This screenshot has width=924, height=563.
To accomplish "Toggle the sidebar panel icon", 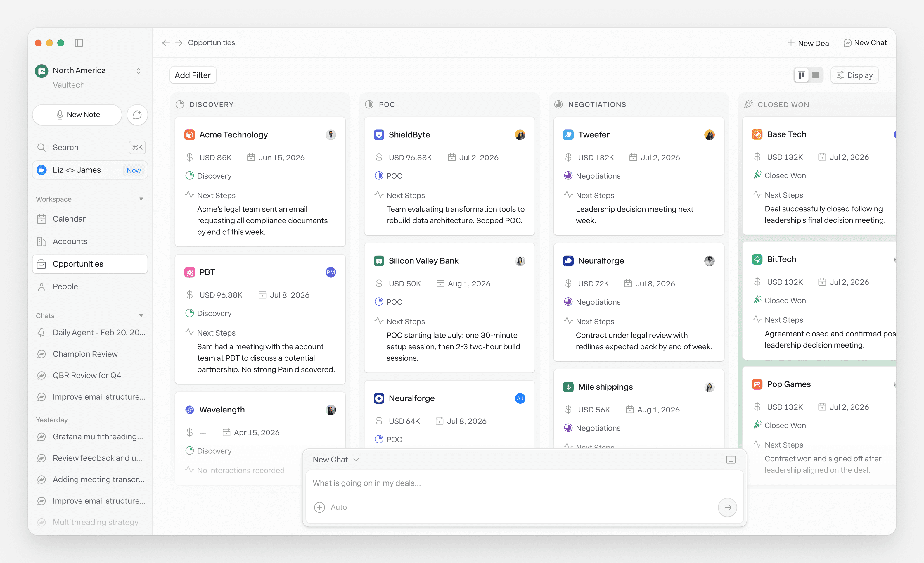I will (x=79, y=43).
